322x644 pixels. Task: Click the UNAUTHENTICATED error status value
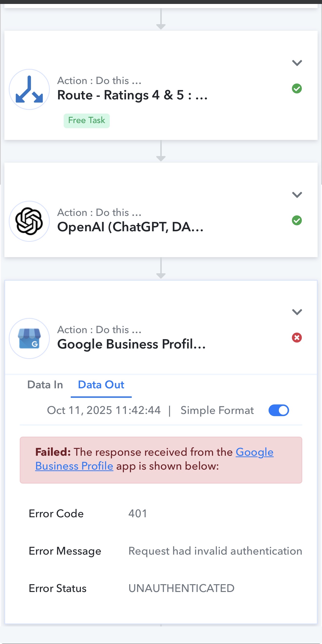181,588
